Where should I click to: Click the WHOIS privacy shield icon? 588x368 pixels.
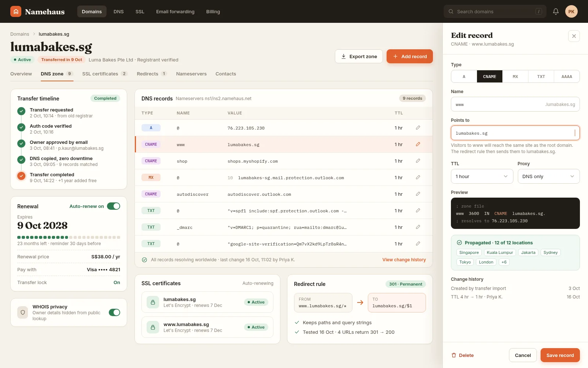pos(23,312)
